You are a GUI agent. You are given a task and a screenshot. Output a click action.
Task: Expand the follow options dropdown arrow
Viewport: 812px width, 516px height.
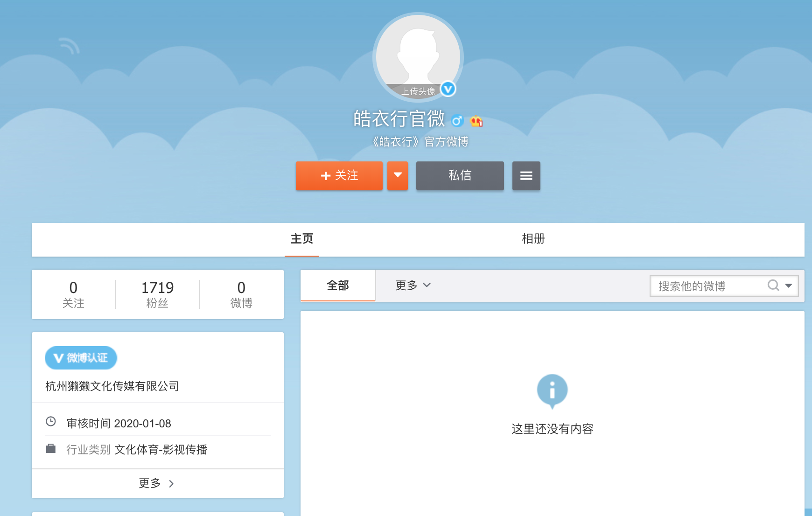point(398,176)
